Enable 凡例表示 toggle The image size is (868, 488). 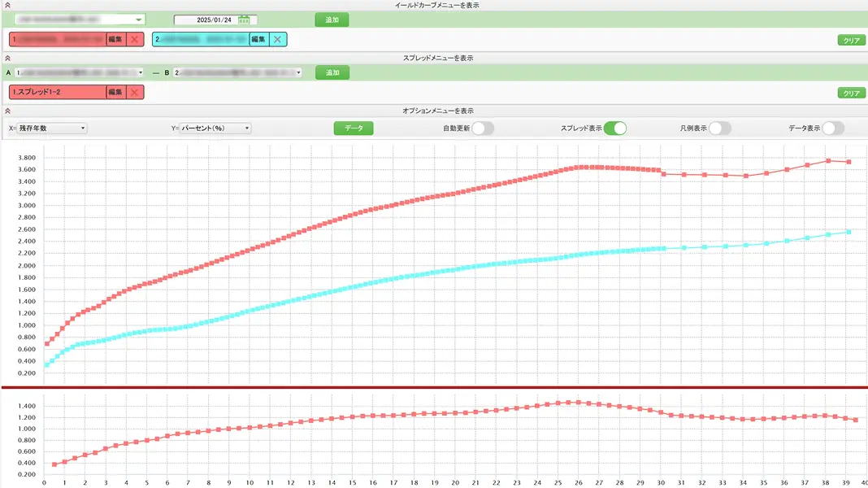pos(719,128)
